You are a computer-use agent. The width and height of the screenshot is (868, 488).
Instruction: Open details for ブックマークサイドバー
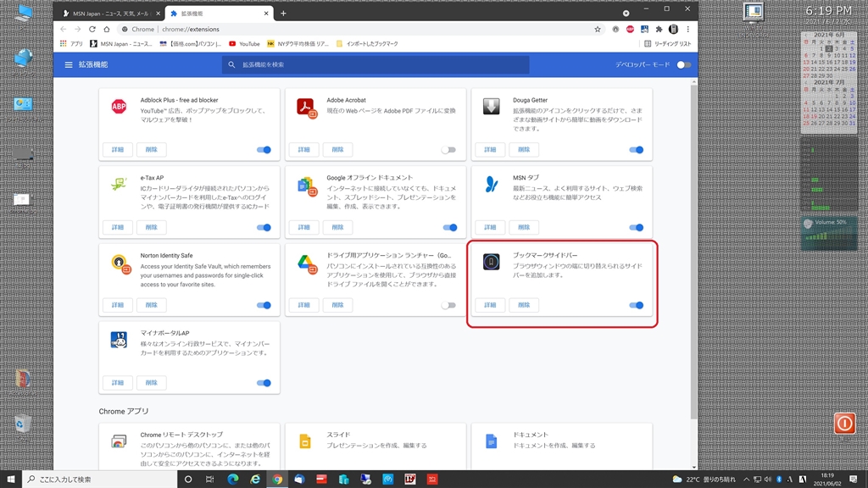490,305
